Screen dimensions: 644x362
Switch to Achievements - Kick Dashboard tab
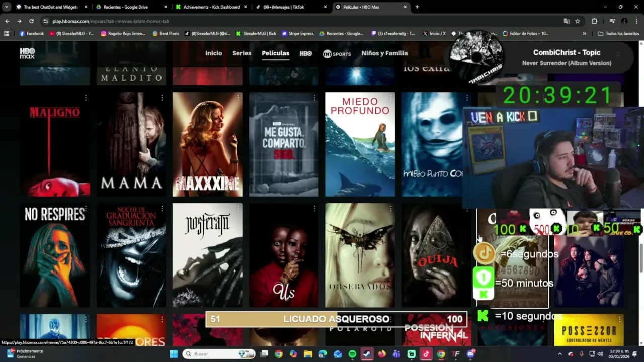click(210, 7)
